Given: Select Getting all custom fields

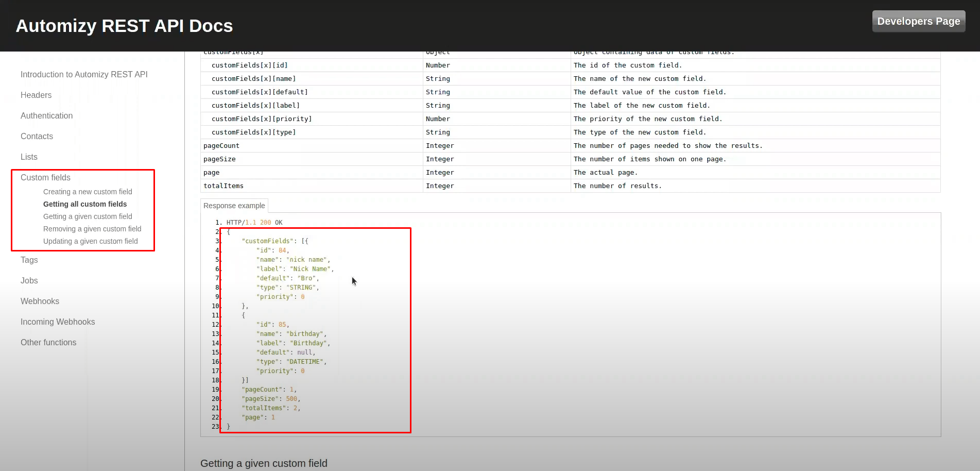Looking at the screenshot, I should [x=85, y=204].
